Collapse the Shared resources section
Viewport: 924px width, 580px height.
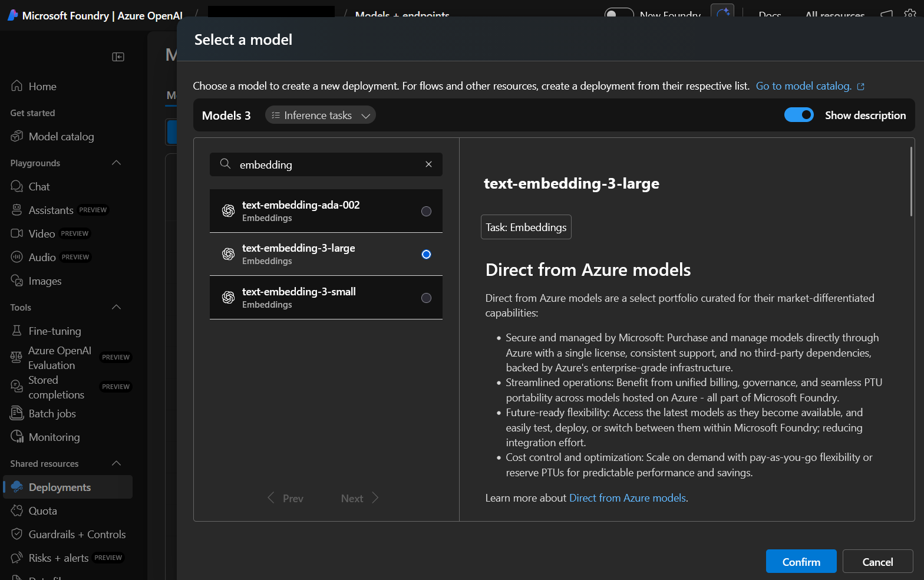click(x=116, y=463)
